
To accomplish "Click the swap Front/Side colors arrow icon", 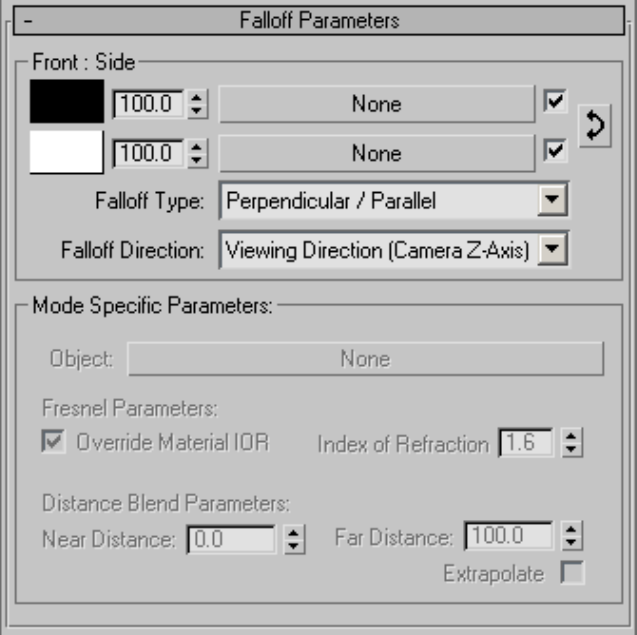I will click(x=594, y=129).
